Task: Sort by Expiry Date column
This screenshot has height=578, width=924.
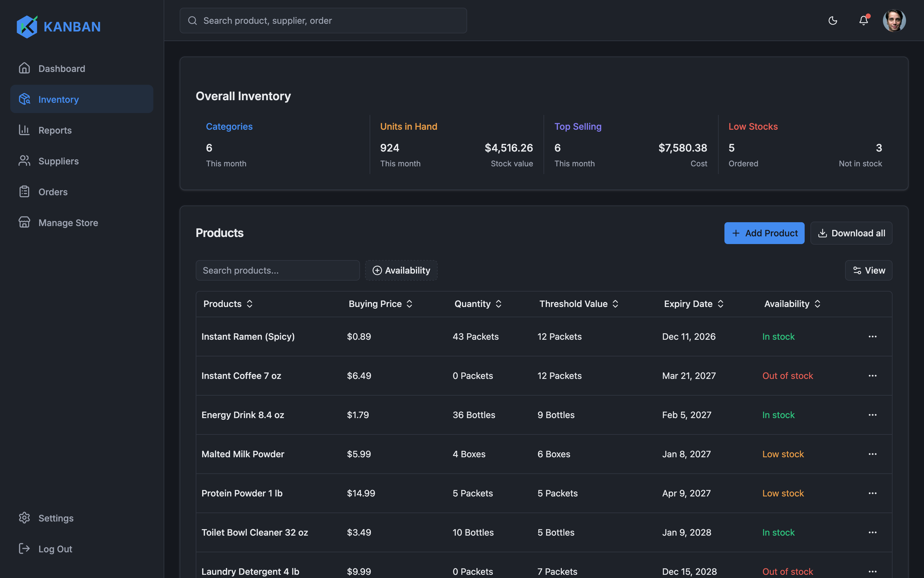Action: click(x=694, y=304)
